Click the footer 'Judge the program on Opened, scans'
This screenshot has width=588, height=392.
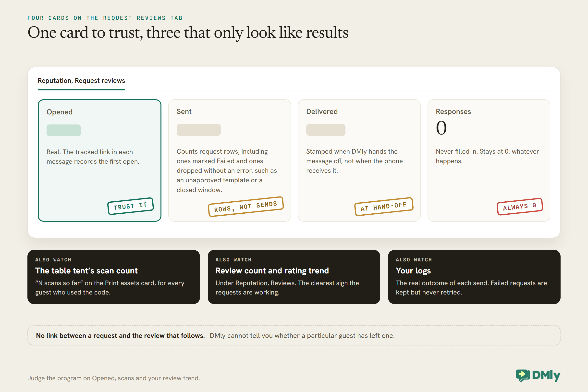[113, 378]
